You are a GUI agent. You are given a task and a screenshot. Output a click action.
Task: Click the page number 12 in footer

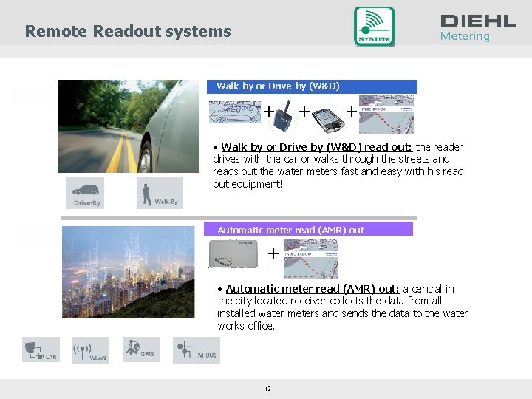click(x=268, y=389)
